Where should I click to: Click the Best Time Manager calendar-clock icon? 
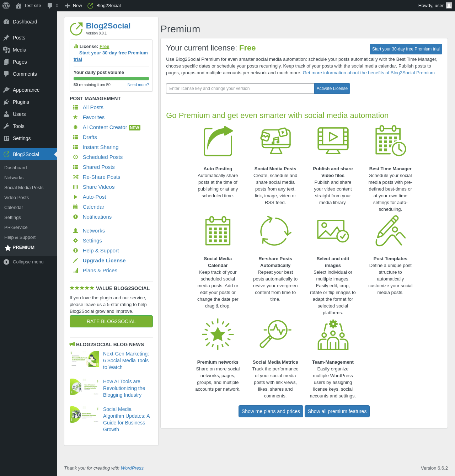tap(390, 140)
